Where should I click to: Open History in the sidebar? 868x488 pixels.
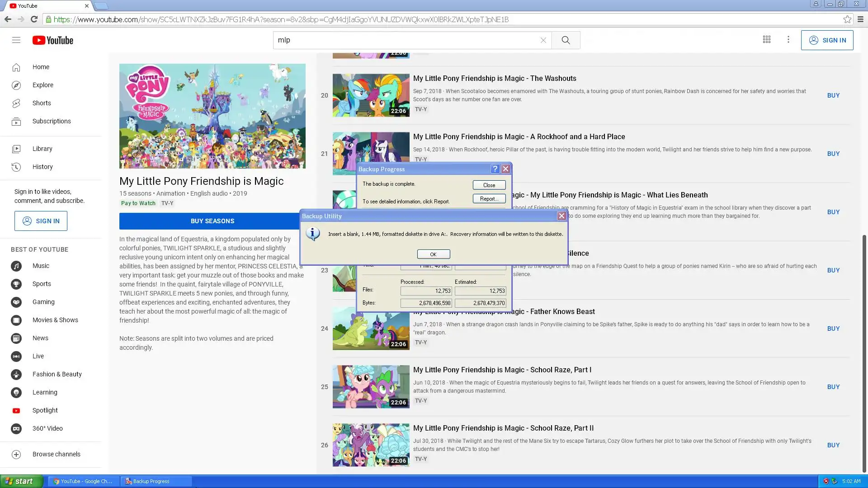click(x=42, y=167)
